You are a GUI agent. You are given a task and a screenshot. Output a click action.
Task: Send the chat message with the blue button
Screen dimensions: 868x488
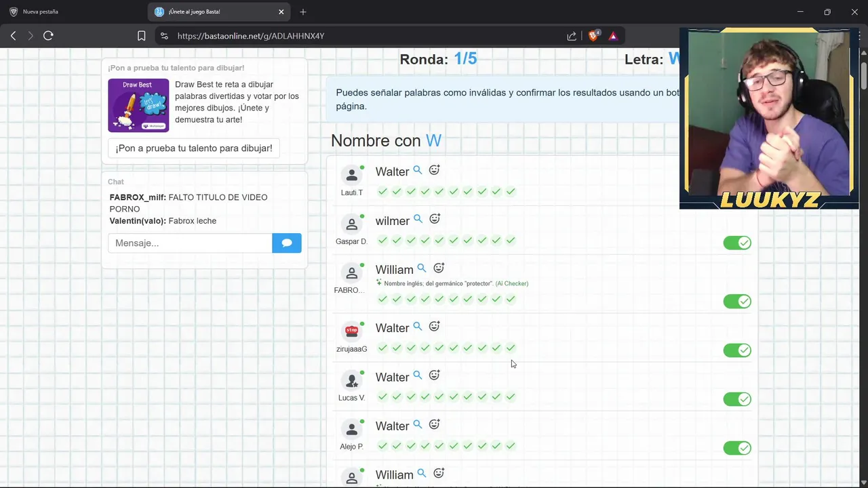[x=287, y=243]
